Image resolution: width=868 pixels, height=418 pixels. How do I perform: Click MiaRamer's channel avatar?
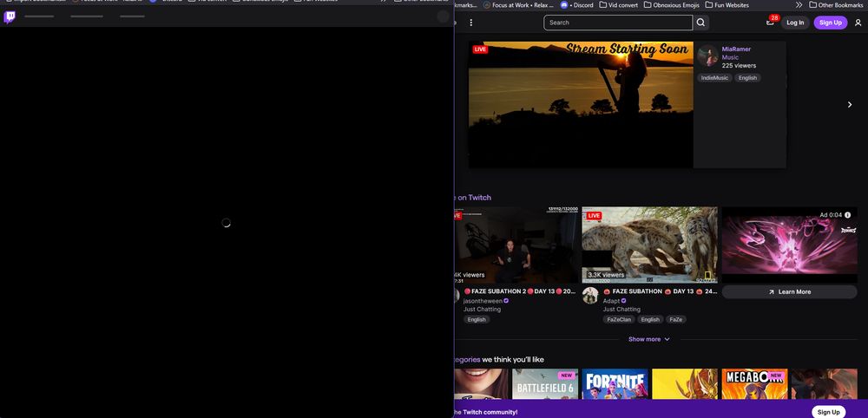pos(708,56)
